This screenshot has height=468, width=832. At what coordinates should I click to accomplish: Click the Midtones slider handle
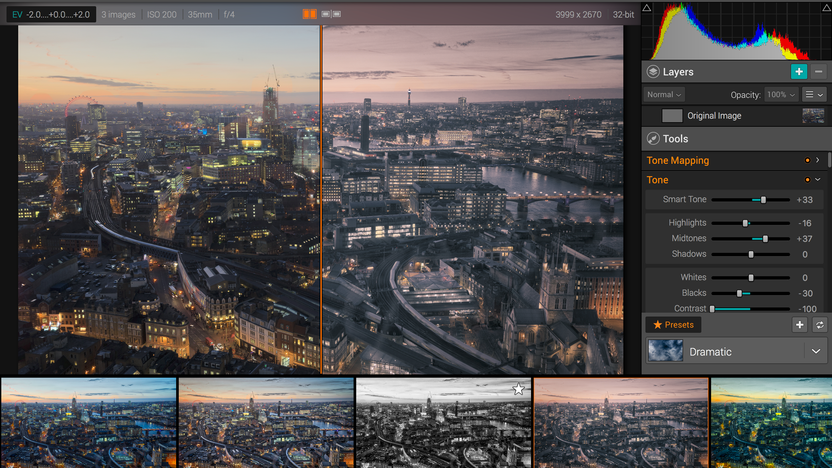[765, 239]
